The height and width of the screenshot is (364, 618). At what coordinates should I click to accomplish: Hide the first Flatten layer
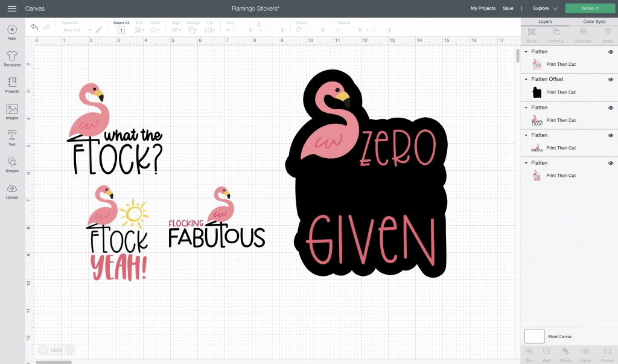611,52
